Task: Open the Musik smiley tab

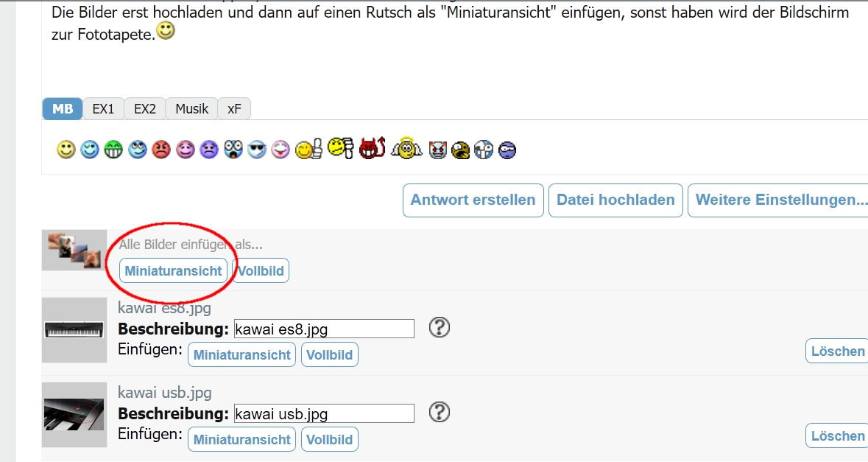Action: 191,108
